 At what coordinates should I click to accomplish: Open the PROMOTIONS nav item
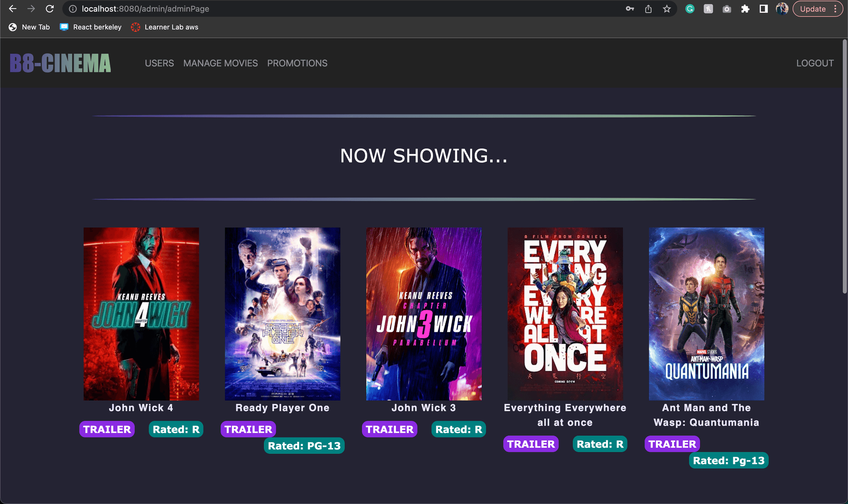[297, 63]
